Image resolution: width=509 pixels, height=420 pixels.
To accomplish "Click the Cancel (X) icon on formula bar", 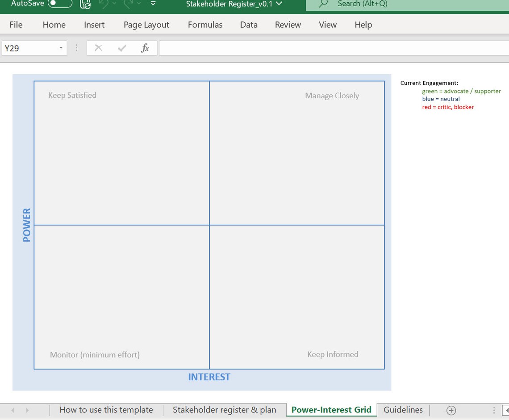I will tap(98, 48).
